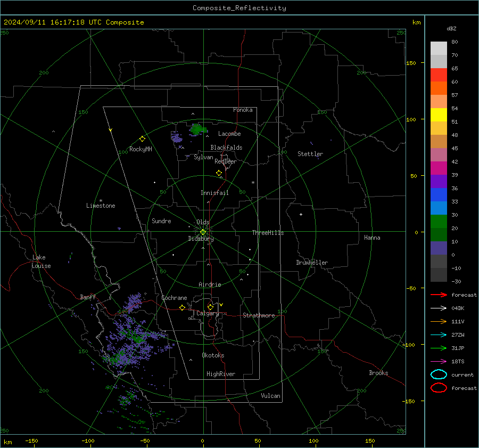Image resolution: width=479 pixels, height=448 pixels.
Task: Click the RockyMH label
Action: click(x=141, y=149)
